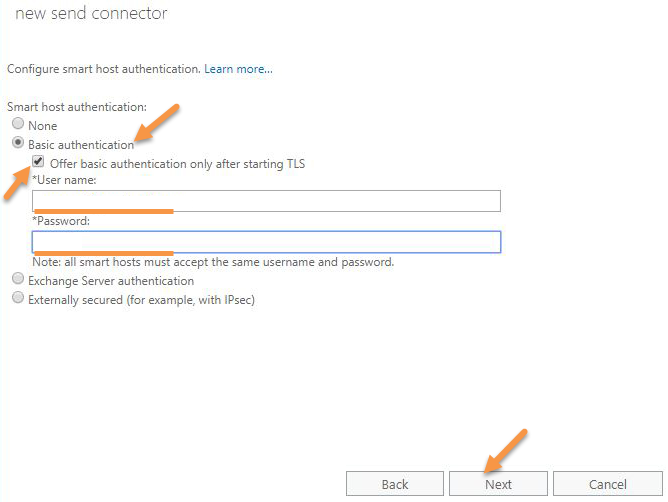Cancel the new send connector wizard
Viewport: 668px width, 502px height.
(x=608, y=484)
